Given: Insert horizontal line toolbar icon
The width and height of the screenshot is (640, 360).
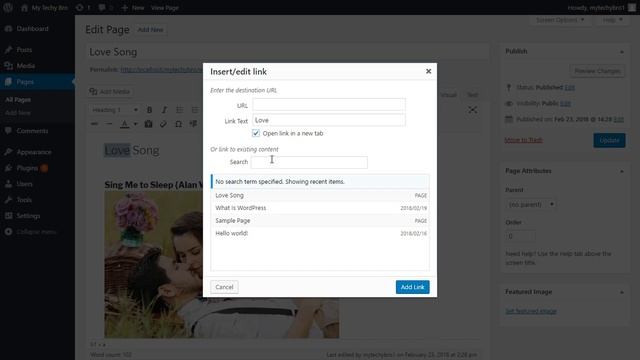Looking at the screenshot, I should click(x=109, y=124).
